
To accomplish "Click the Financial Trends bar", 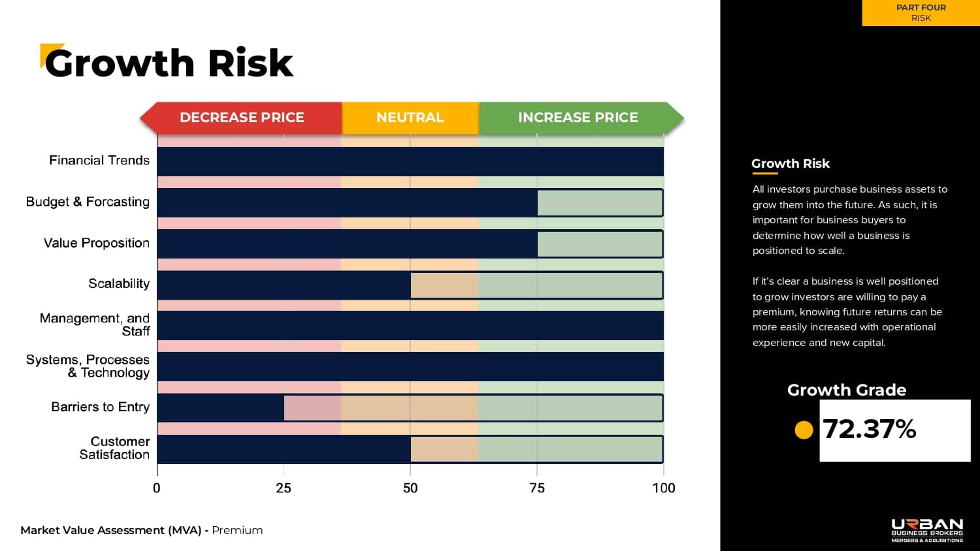I will pyautogui.click(x=410, y=161).
